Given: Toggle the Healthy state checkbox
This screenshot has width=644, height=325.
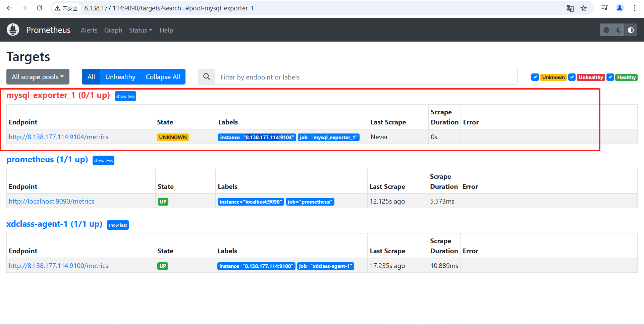Looking at the screenshot, I should [x=610, y=77].
